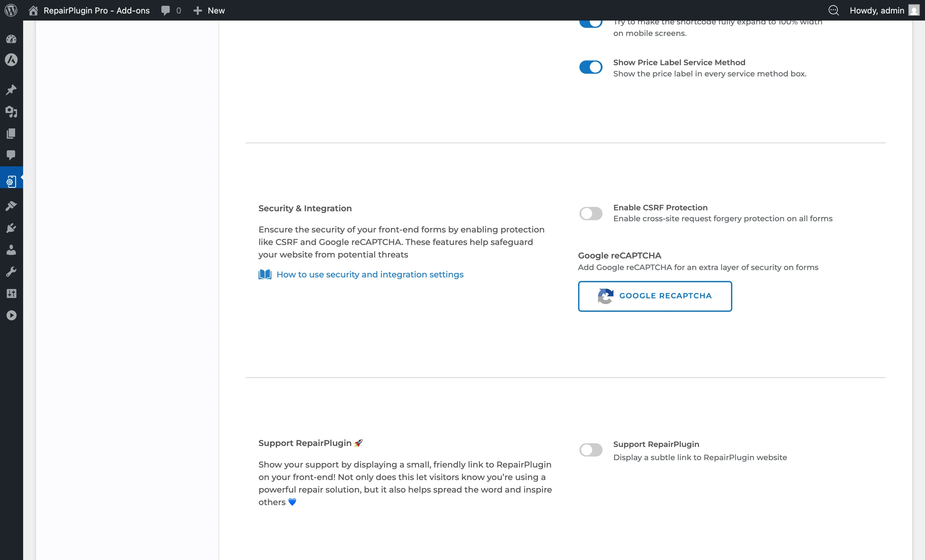Turn on Support RepairPlugin link display
Viewport: 925px width, 560px height.
pyautogui.click(x=591, y=450)
